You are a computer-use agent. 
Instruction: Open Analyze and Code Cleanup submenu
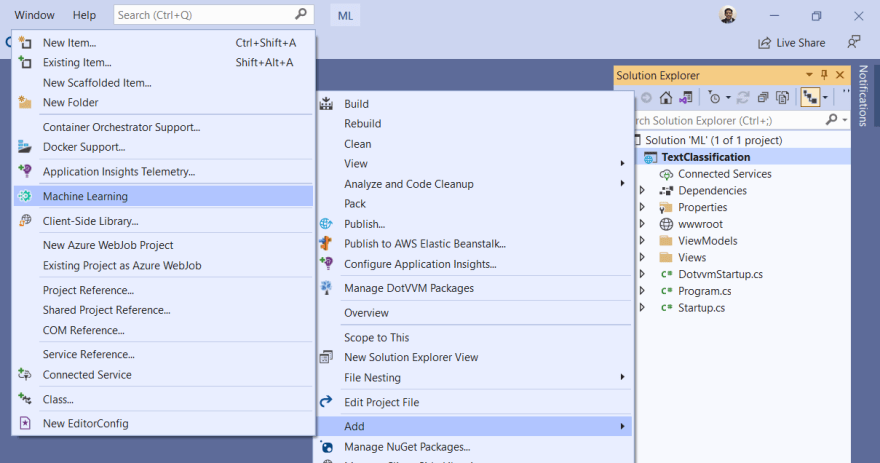coord(474,184)
